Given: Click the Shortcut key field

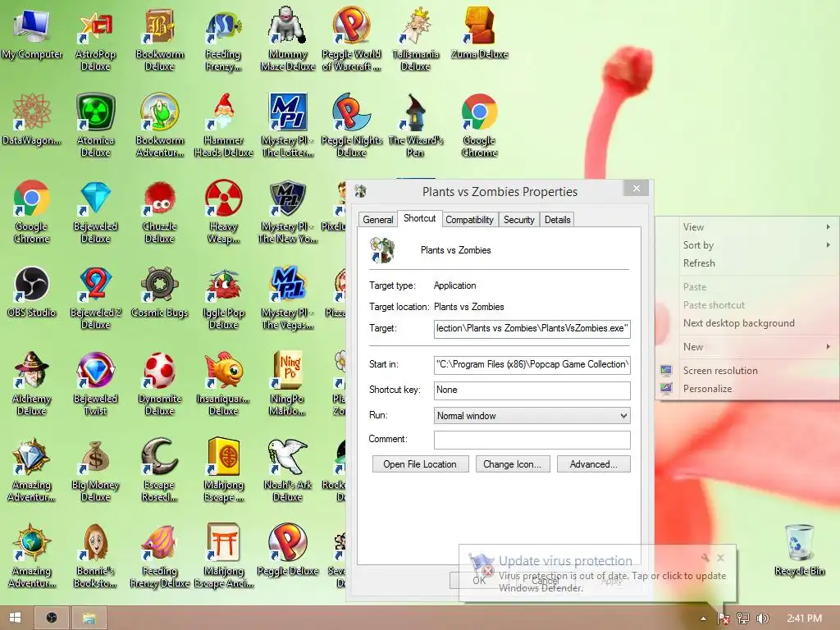Looking at the screenshot, I should point(532,390).
